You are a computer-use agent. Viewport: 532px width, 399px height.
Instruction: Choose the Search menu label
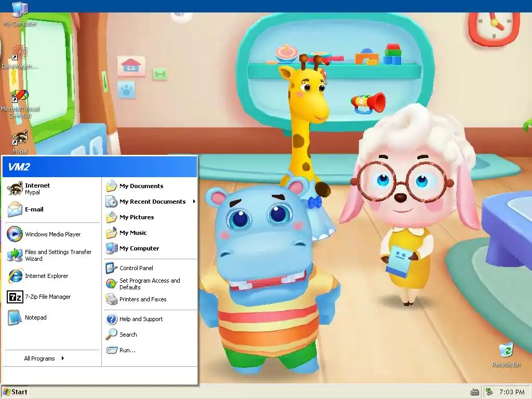pyautogui.click(x=128, y=335)
